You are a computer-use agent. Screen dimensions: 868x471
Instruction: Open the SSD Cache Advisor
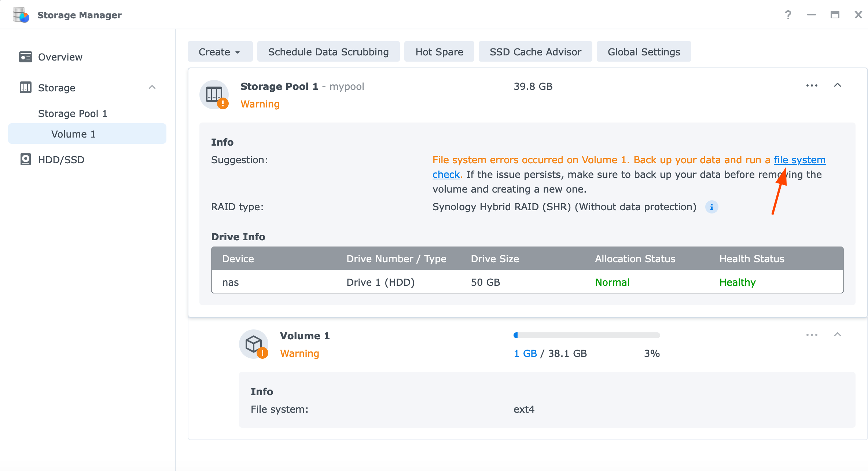tap(535, 51)
